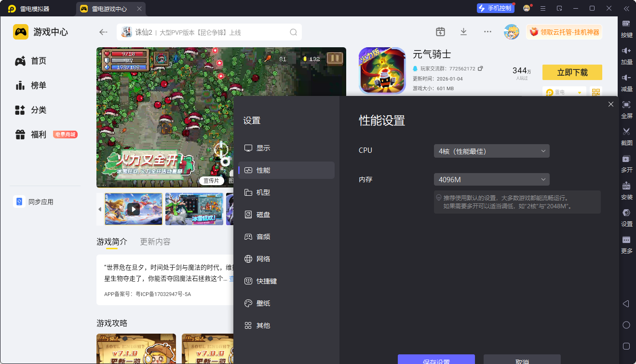Image resolution: width=636 pixels, height=364 pixels.
Task: Open the 多开 multi-instance tool
Action: [x=626, y=163]
